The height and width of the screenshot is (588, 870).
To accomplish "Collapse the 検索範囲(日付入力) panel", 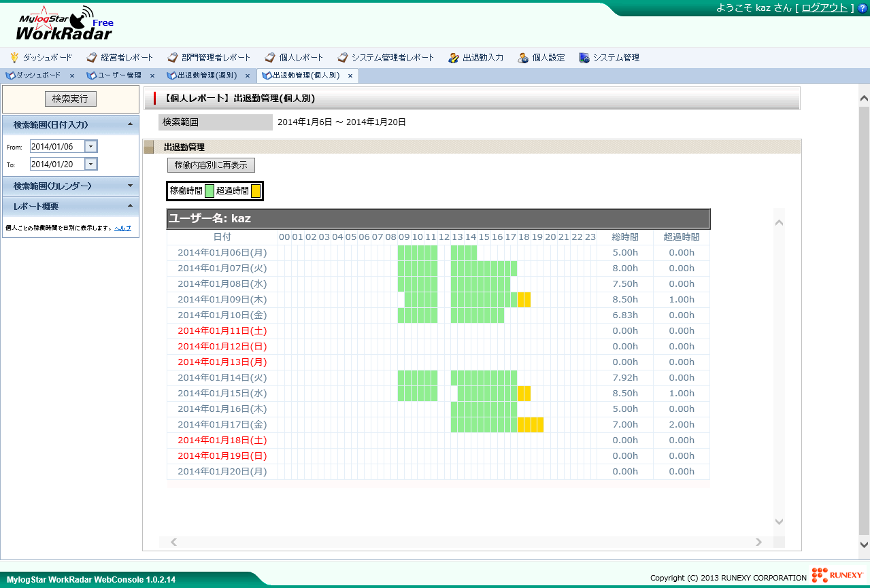I will point(130,124).
